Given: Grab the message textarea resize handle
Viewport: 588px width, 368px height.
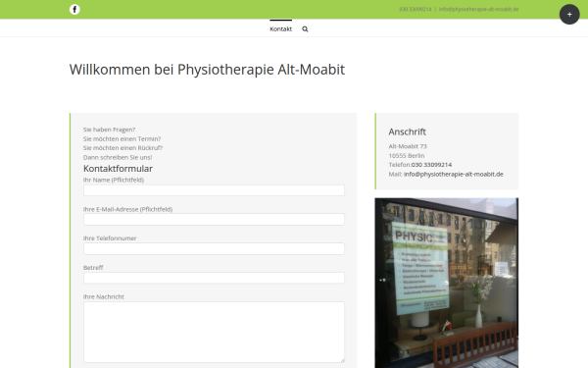Looking at the screenshot, I should click(x=342, y=360).
